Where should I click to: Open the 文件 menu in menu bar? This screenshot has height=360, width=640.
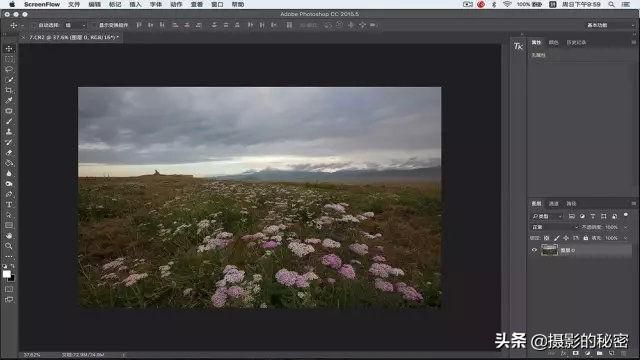tap(74, 4)
